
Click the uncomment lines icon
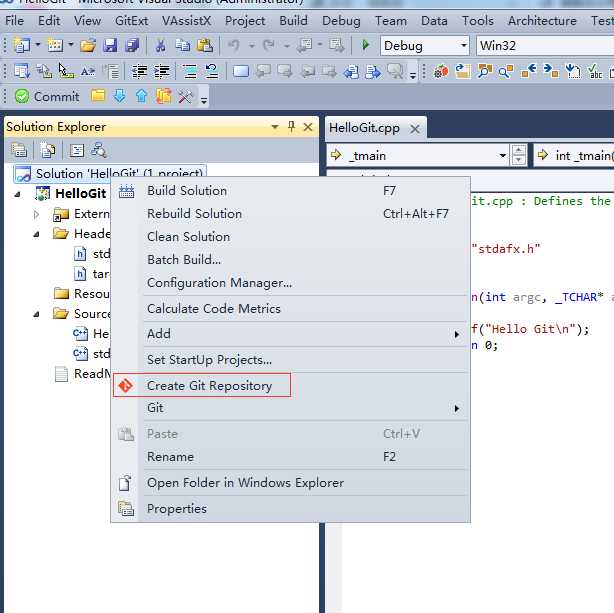click(x=212, y=72)
